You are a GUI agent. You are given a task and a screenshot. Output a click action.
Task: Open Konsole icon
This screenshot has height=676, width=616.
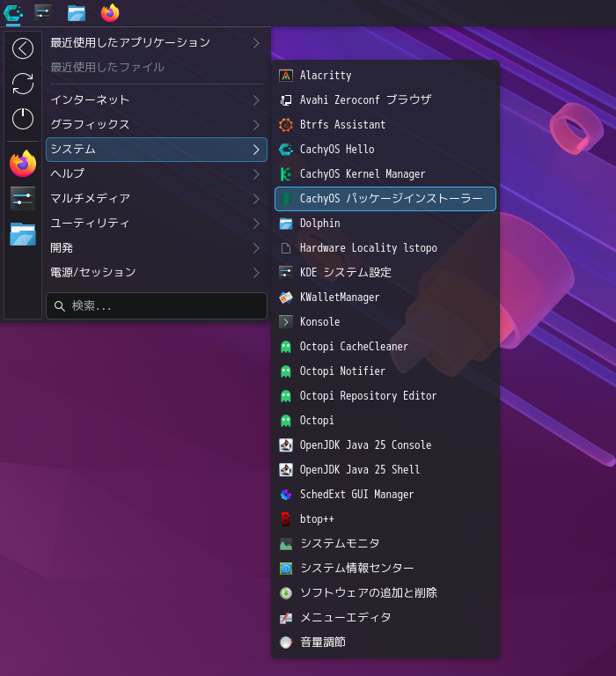(x=286, y=322)
